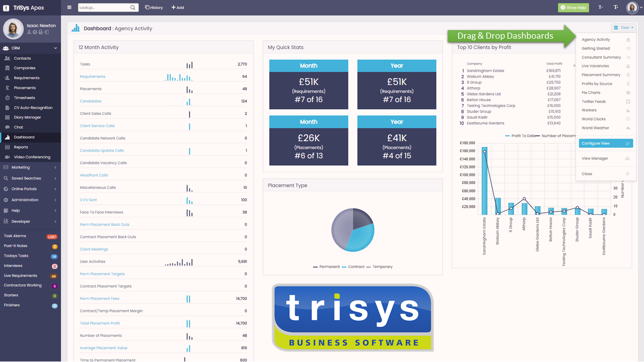The width and height of the screenshot is (644, 362).
Task: Toggle the Contract legend entry in Placement Type
Action: click(x=353, y=266)
